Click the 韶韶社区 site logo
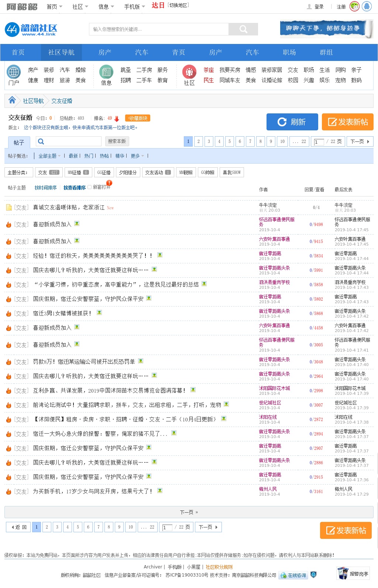This screenshot has height=588, width=378. (x=31, y=29)
